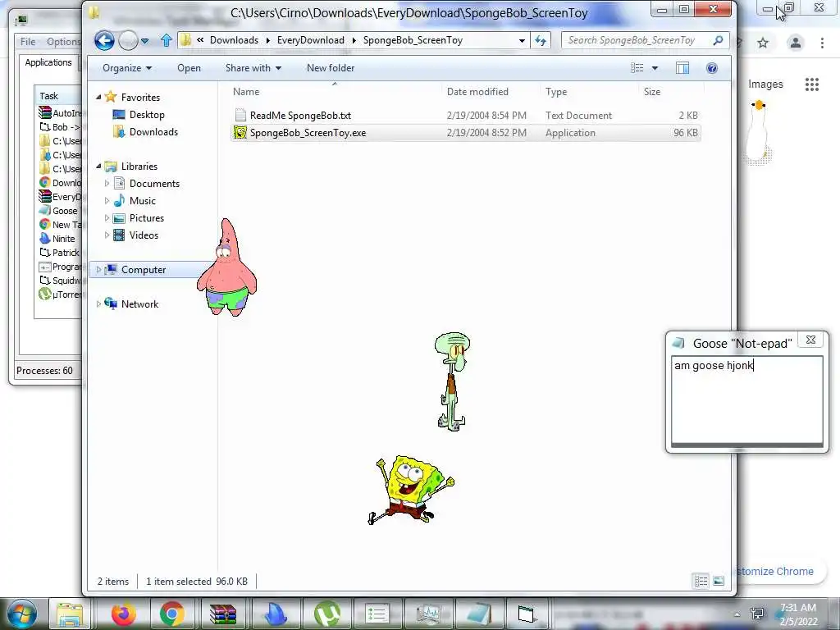Image resolution: width=840 pixels, height=630 pixels.
Task: Go up one folder with blue up arrow
Action: click(x=166, y=40)
